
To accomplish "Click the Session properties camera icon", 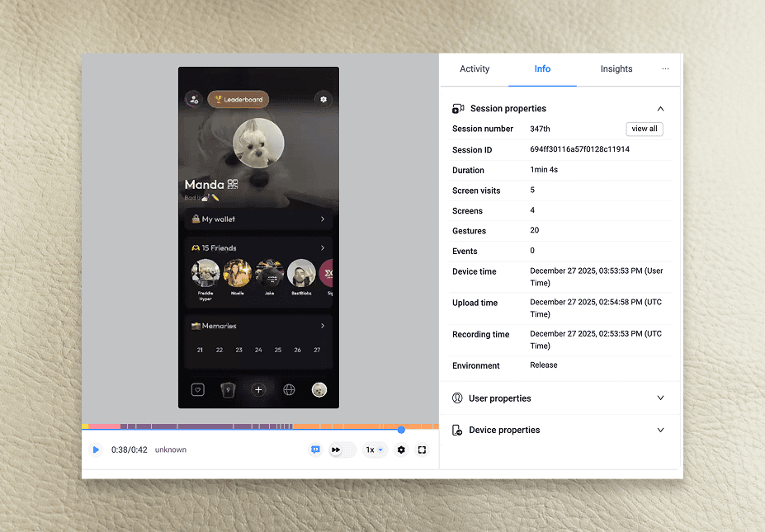I will click(x=458, y=109).
